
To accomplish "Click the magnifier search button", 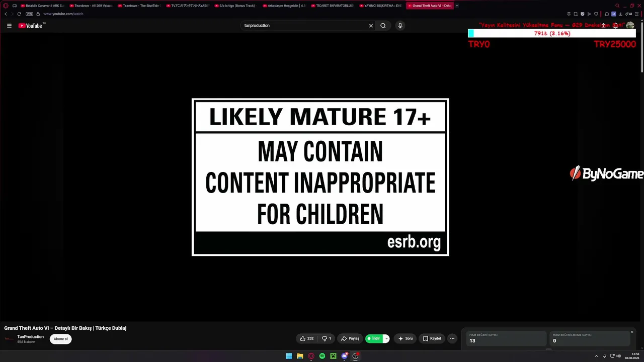I will [x=383, y=26].
